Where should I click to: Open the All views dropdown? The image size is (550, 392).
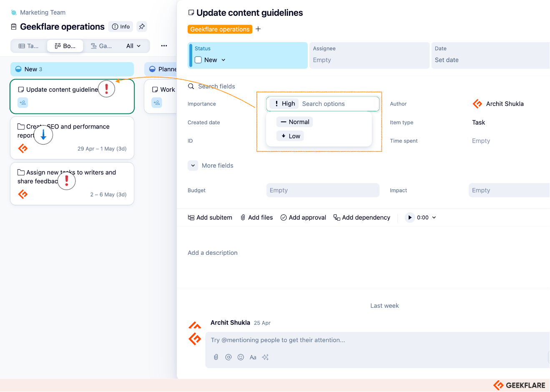[133, 46]
